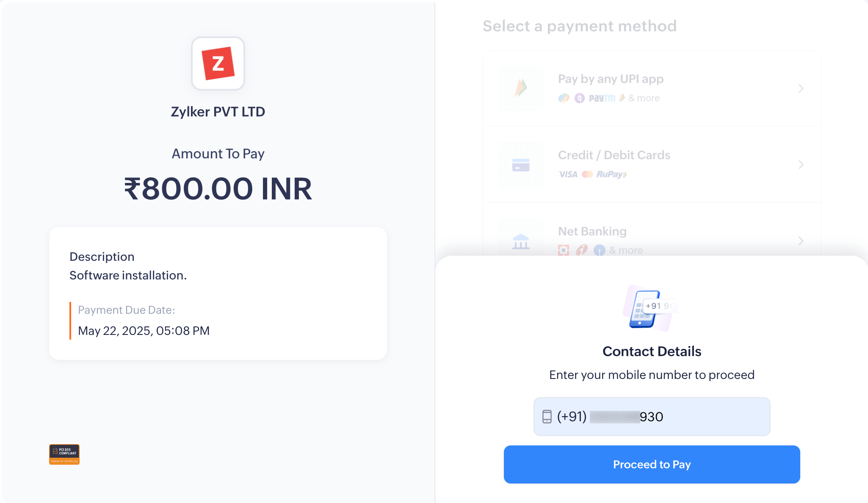Screen dimensions: 868x503
Task: Click the ₹800.00 INR amount text
Action: 218,189
